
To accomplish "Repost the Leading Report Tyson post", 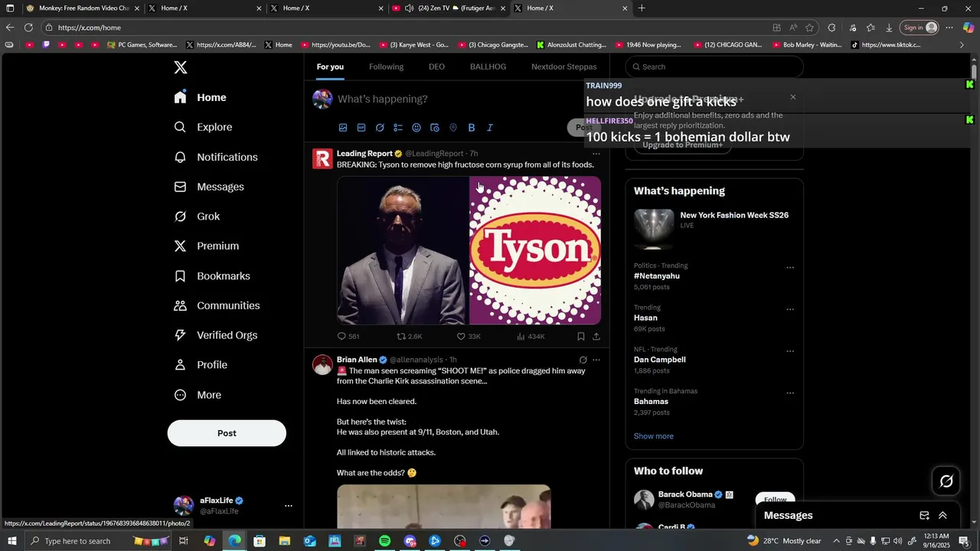I will [409, 337].
